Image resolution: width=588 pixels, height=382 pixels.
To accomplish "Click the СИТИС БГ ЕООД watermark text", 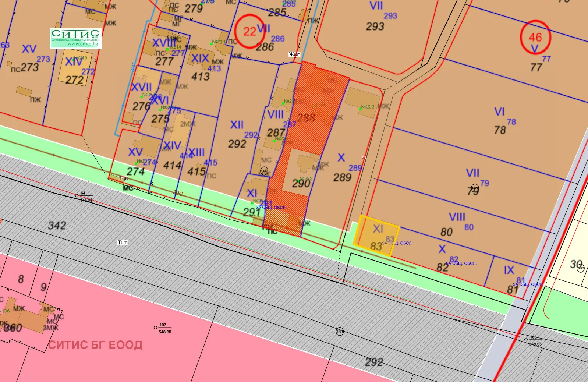I will [x=95, y=345].
